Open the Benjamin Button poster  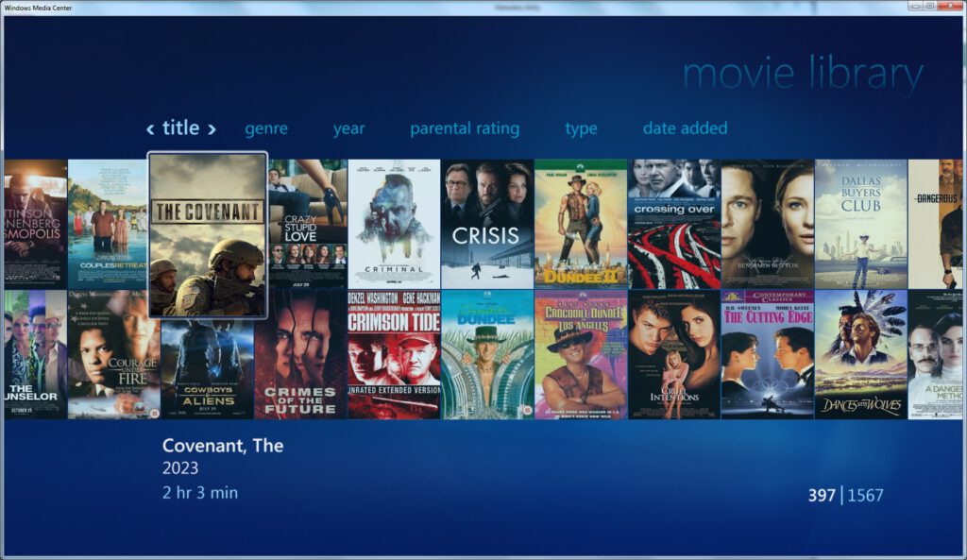tap(767, 224)
